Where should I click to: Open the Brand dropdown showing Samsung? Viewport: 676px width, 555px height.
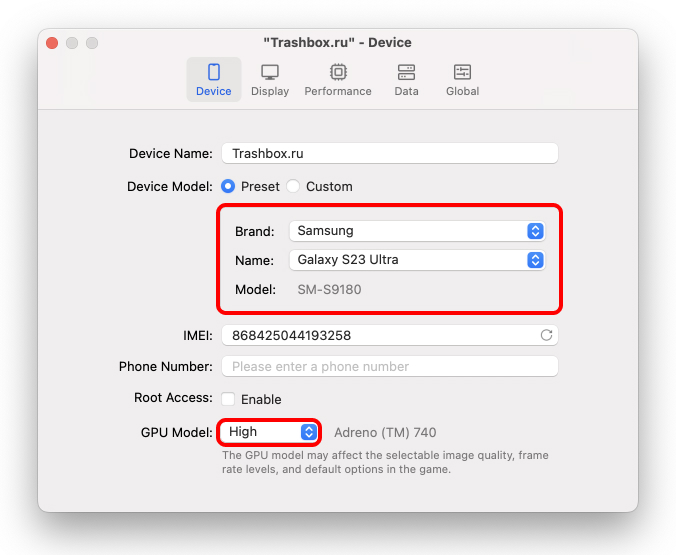click(417, 231)
